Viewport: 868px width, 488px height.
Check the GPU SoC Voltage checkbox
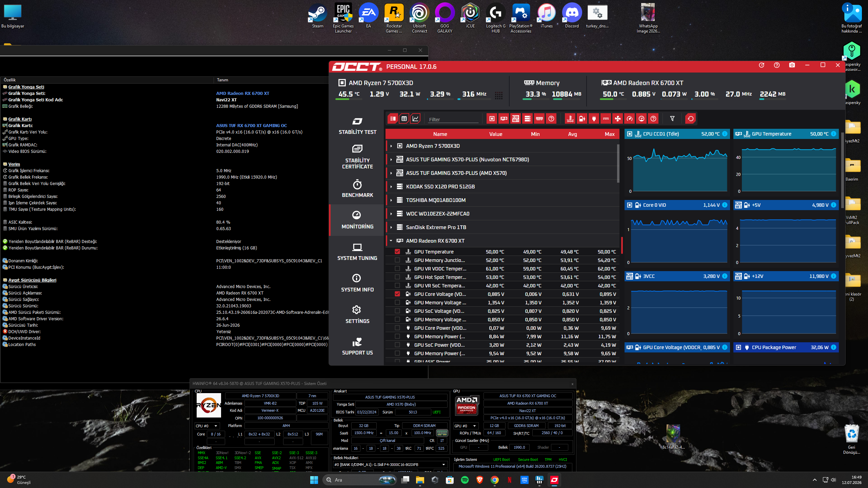(397, 311)
